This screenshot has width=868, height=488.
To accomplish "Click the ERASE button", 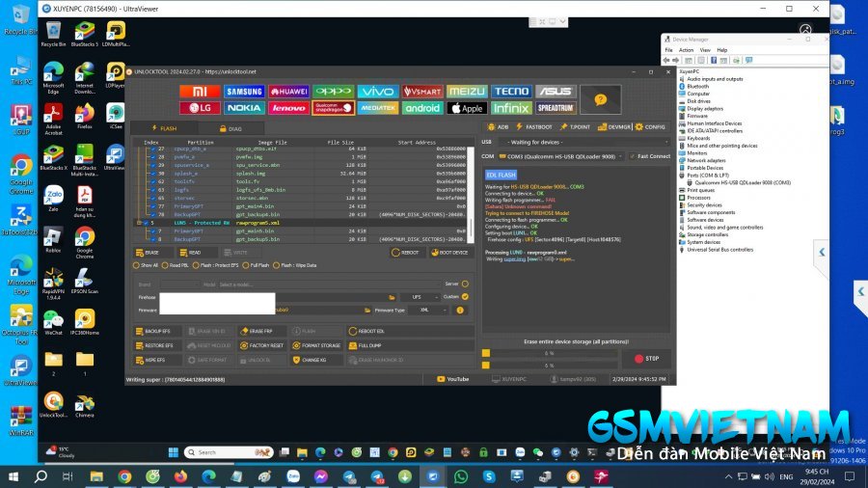I will click(x=151, y=253).
